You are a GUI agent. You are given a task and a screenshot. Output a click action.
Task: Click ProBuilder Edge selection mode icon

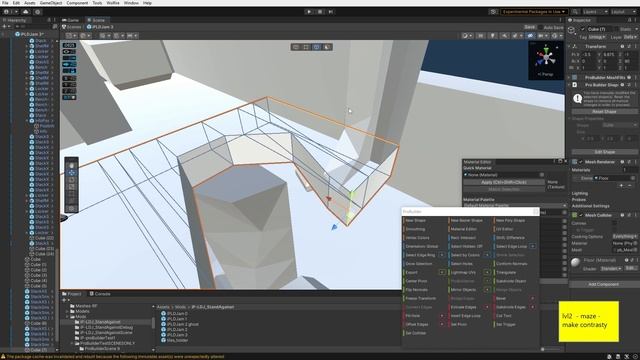(x=317, y=47)
